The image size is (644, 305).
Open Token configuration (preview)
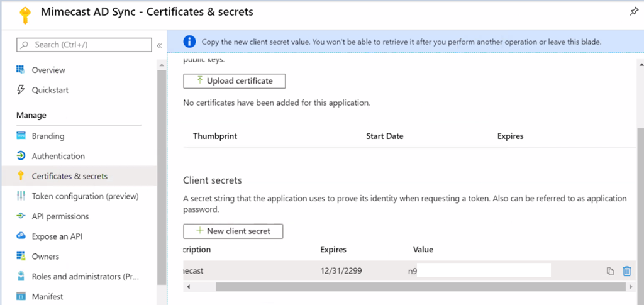click(86, 196)
